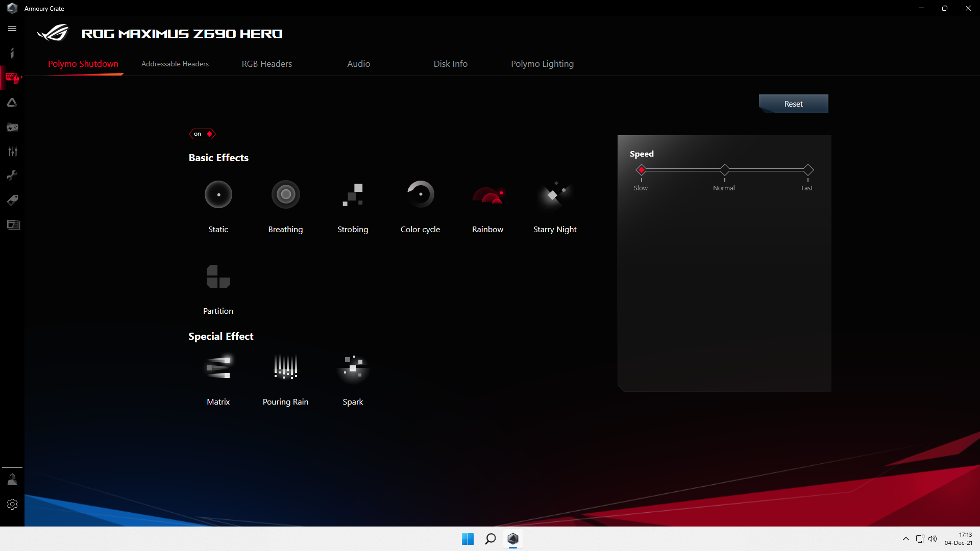Select the Static lighting effect
This screenshot has height=551, width=980.
pyautogui.click(x=218, y=195)
